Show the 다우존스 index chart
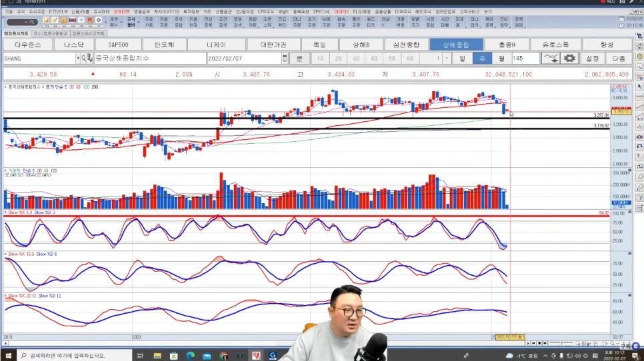Image resolution: width=644 pixels, height=361 pixels. pos(27,45)
